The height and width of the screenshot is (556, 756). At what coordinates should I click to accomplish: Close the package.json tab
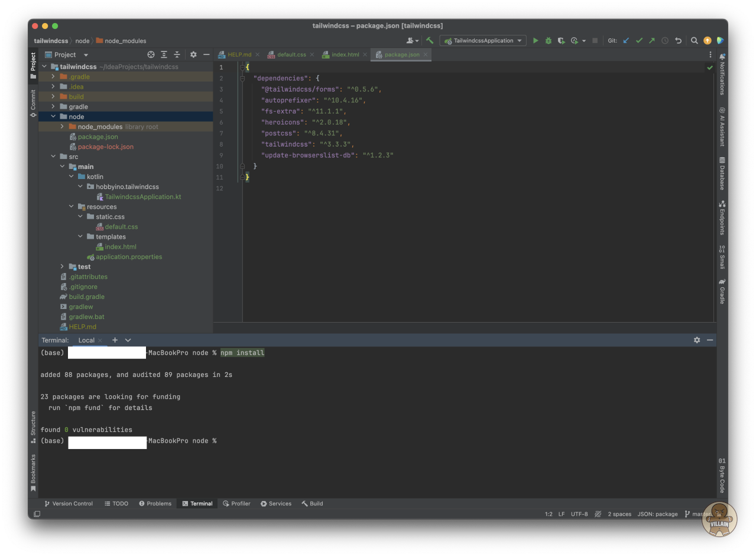tap(426, 54)
